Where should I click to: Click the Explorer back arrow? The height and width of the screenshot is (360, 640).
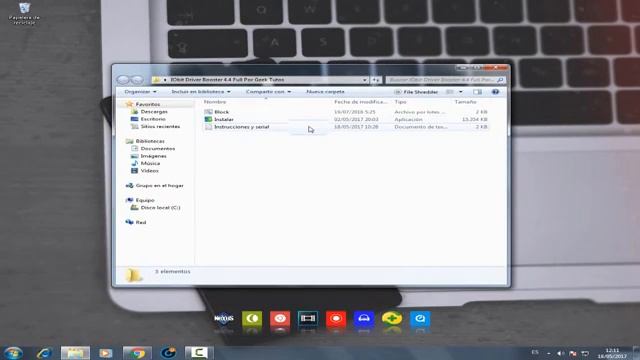pyautogui.click(x=123, y=80)
